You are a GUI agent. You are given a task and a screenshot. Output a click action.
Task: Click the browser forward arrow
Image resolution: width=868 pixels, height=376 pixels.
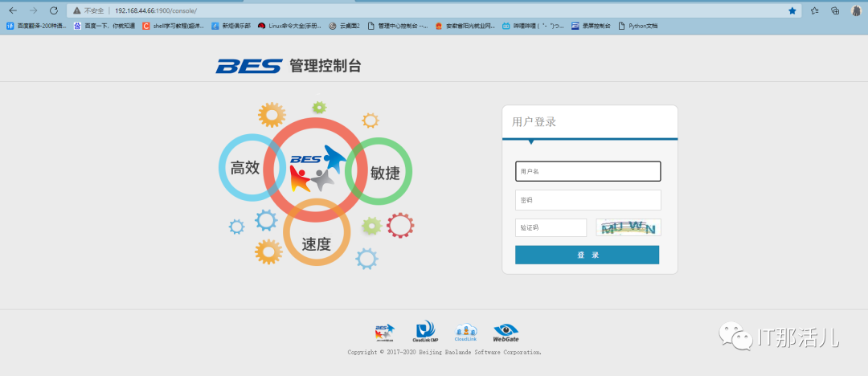point(33,10)
